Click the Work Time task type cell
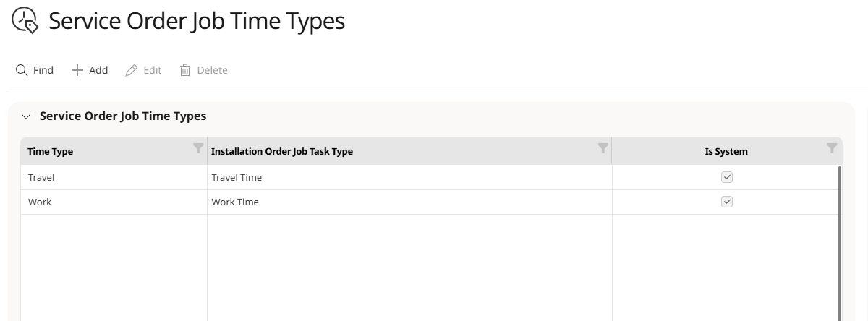The height and width of the screenshot is (321, 868). pos(409,202)
